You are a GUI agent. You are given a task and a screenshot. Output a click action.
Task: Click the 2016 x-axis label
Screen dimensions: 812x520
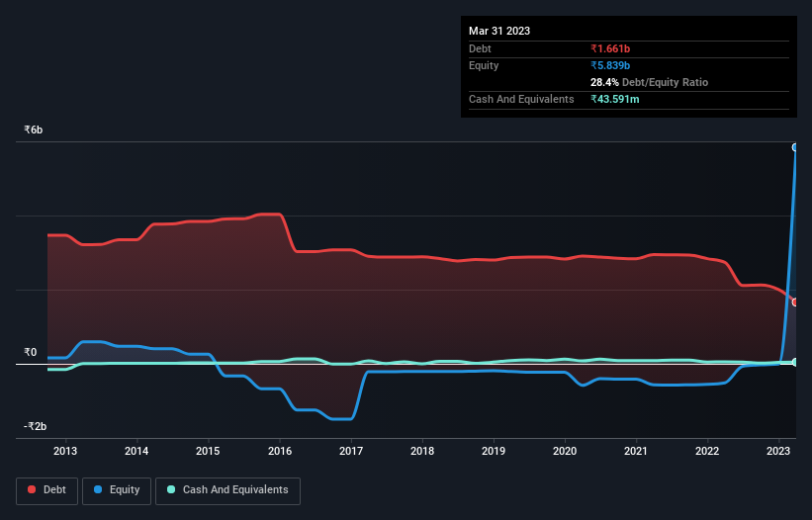click(280, 451)
